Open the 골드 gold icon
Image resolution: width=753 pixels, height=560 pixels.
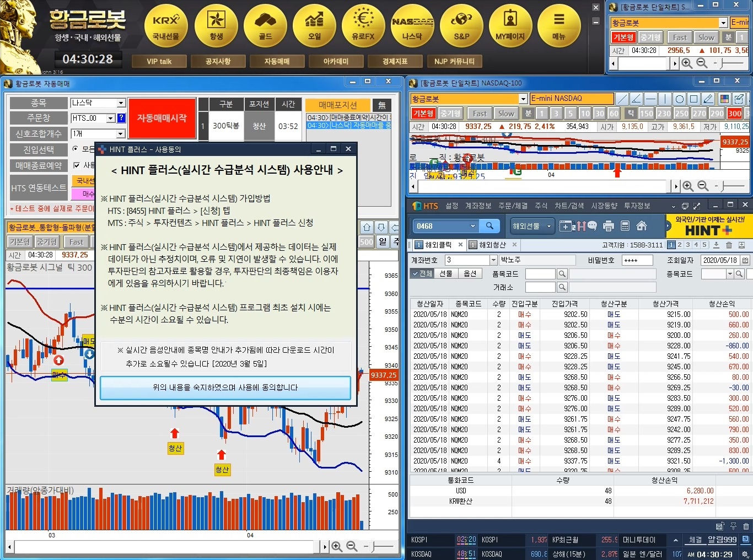tap(265, 26)
